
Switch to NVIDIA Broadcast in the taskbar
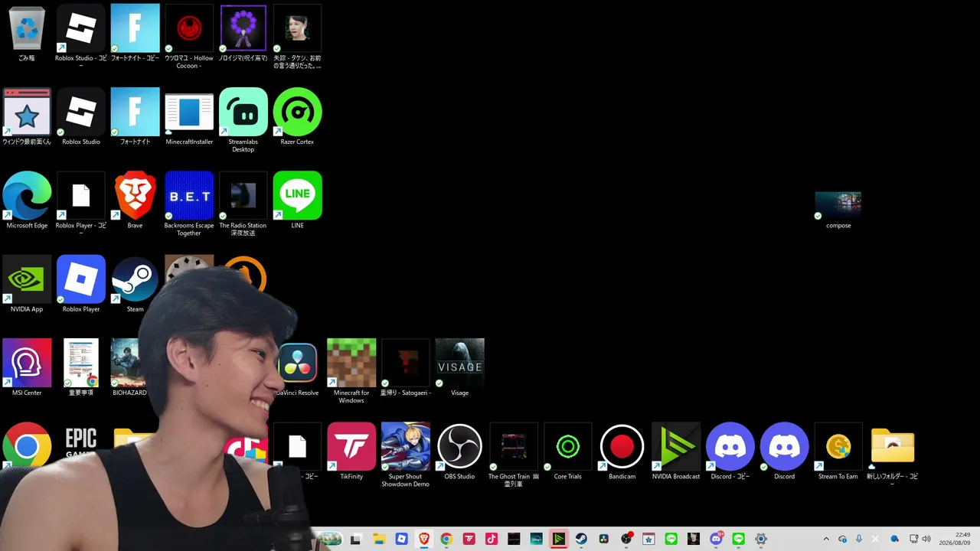pyautogui.click(x=559, y=539)
